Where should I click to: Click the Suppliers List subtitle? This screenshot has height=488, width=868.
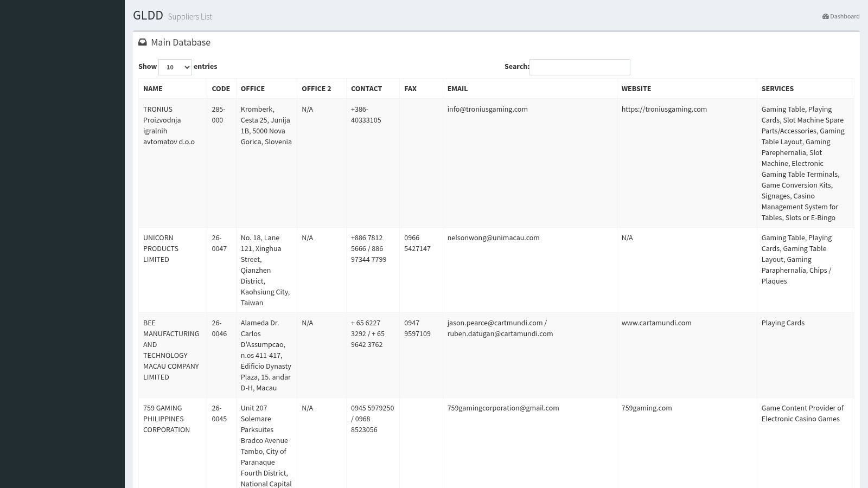pyautogui.click(x=190, y=17)
